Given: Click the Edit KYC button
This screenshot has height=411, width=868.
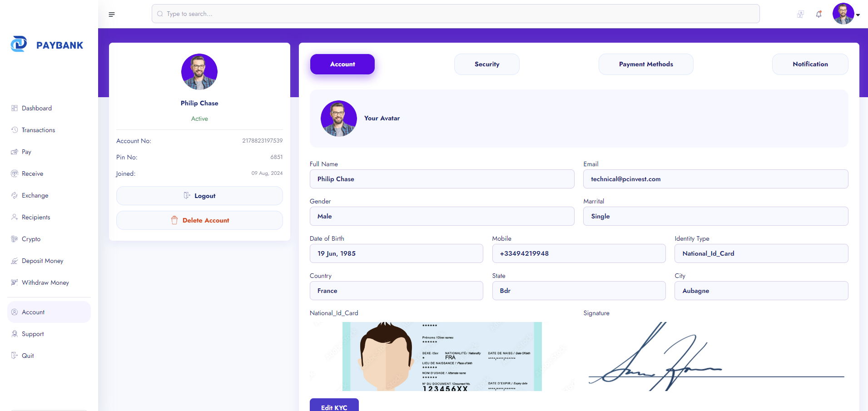Looking at the screenshot, I should click(334, 406).
